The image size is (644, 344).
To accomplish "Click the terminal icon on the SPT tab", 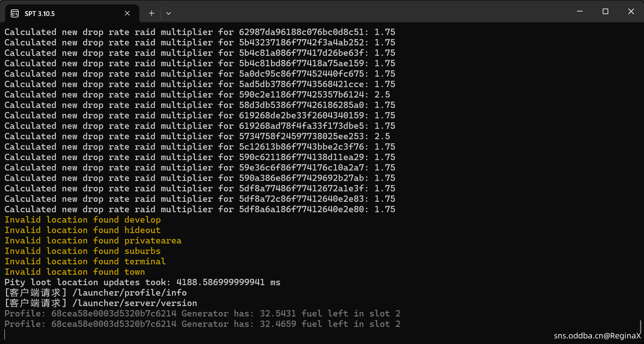I will pyautogui.click(x=15, y=14).
